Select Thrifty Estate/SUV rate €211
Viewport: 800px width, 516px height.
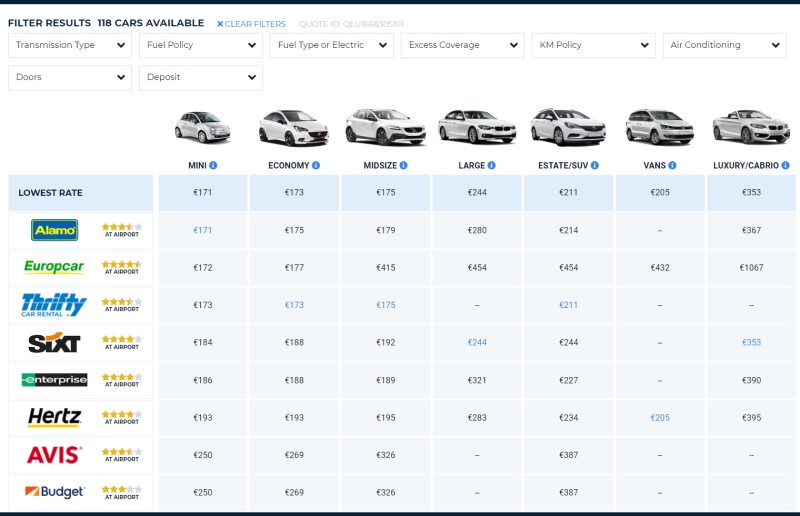tap(568, 305)
